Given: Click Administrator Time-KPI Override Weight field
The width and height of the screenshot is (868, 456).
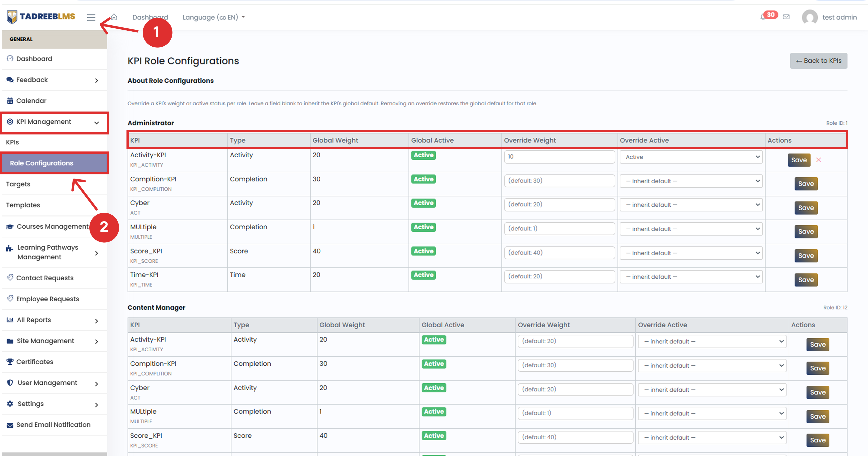Looking at the screenshot, I should [x=559, y=276].
